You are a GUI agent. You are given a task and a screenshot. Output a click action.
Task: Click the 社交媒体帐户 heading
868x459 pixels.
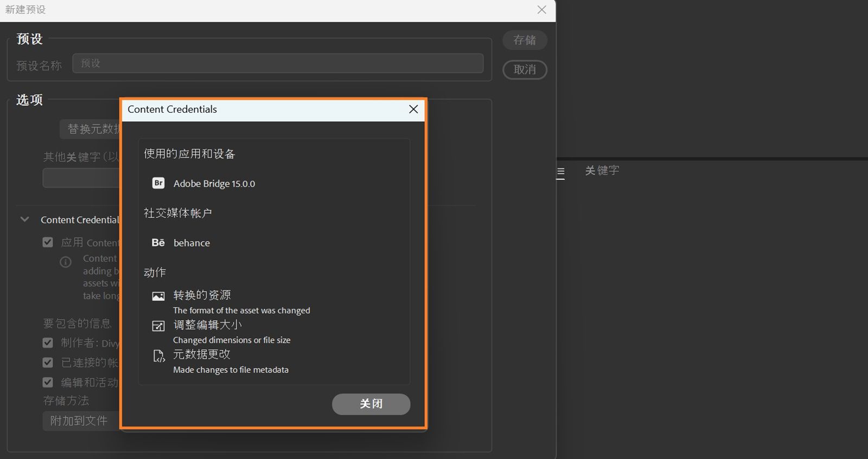click(x=178, y=213)
